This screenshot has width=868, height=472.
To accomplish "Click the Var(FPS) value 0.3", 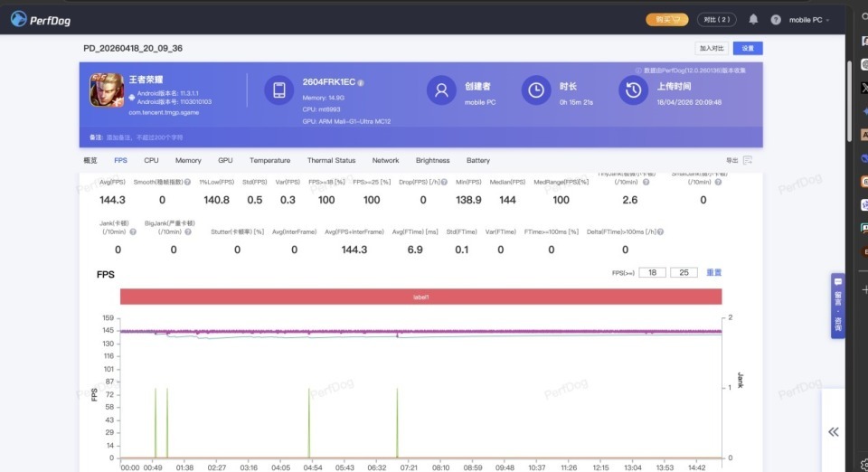I will 288,200.
